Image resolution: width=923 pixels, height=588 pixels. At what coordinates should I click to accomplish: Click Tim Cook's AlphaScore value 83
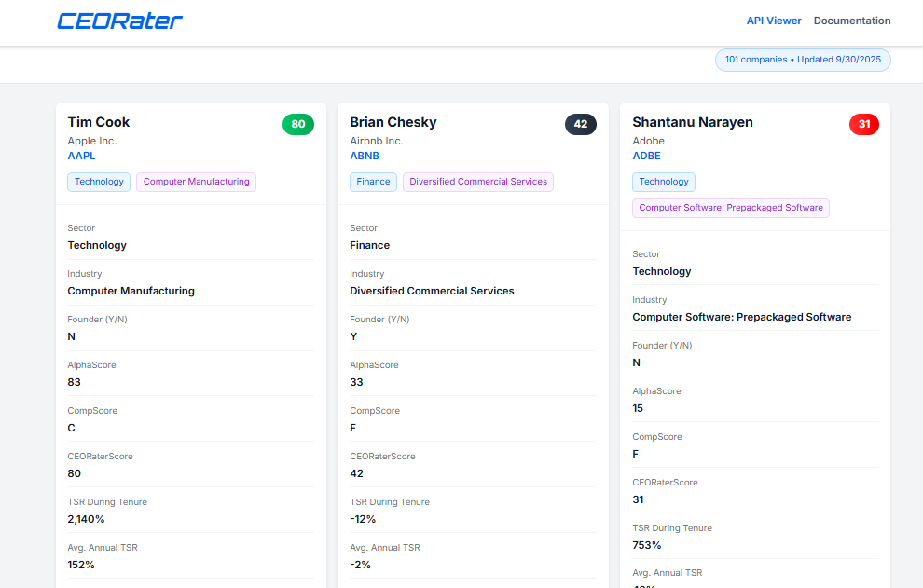[x=75, y=383]
